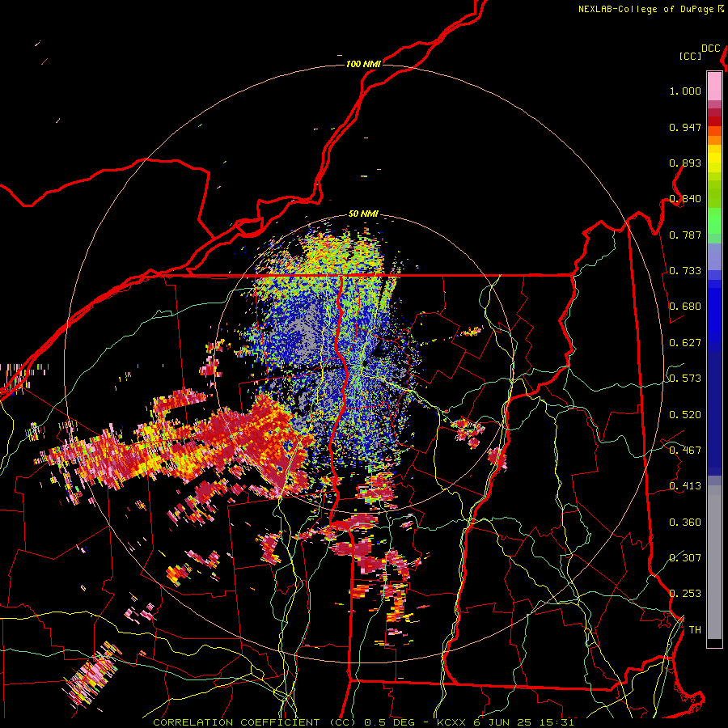
Task: Select the 0.680 scale value
Action: [x=685, y=307]
